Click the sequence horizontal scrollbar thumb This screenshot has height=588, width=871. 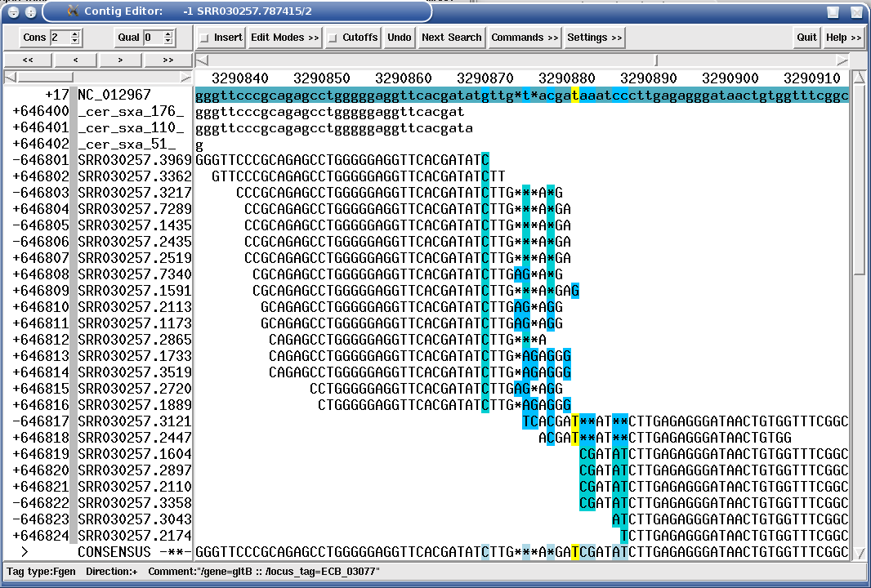tap(657, 60)
